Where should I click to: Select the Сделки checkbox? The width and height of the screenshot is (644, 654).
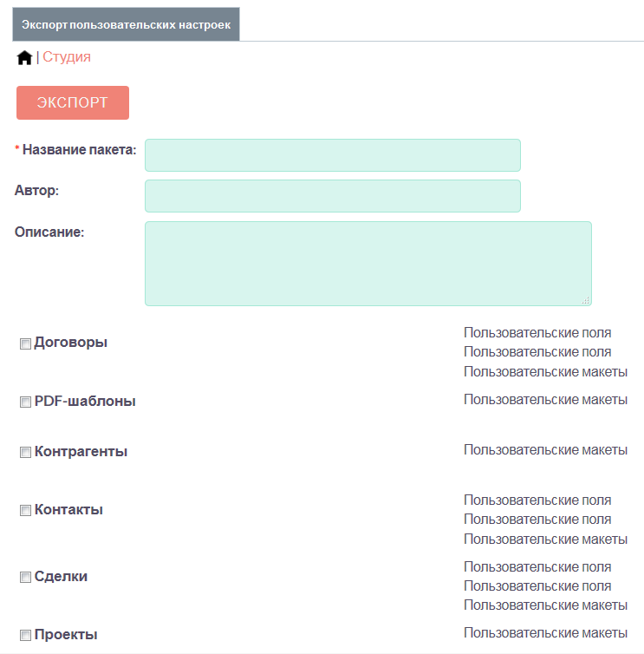tap(25, 578)
